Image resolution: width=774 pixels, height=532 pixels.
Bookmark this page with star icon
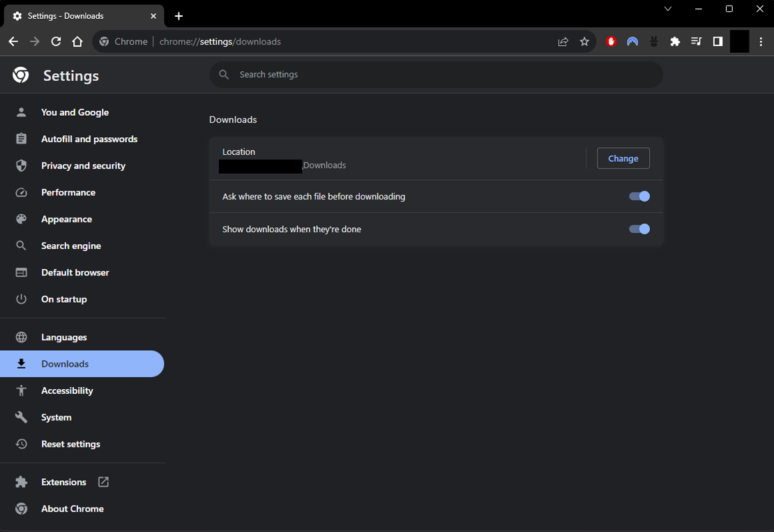584,42
